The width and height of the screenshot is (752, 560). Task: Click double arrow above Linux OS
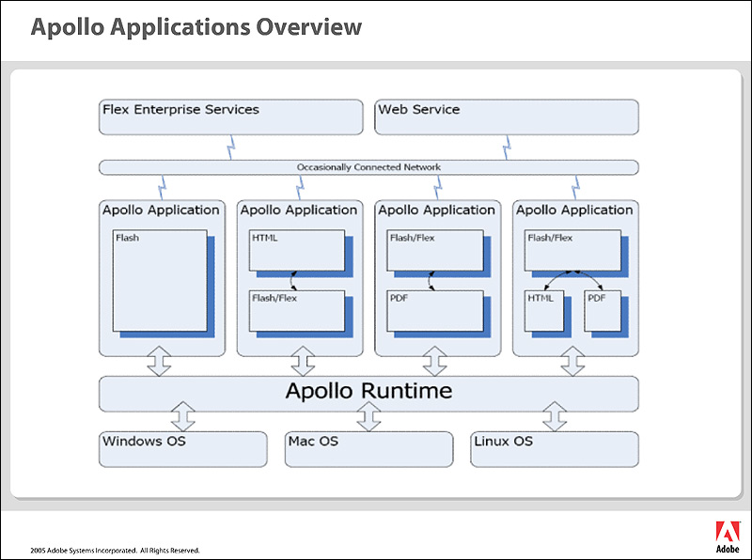(x=555, y=416)
